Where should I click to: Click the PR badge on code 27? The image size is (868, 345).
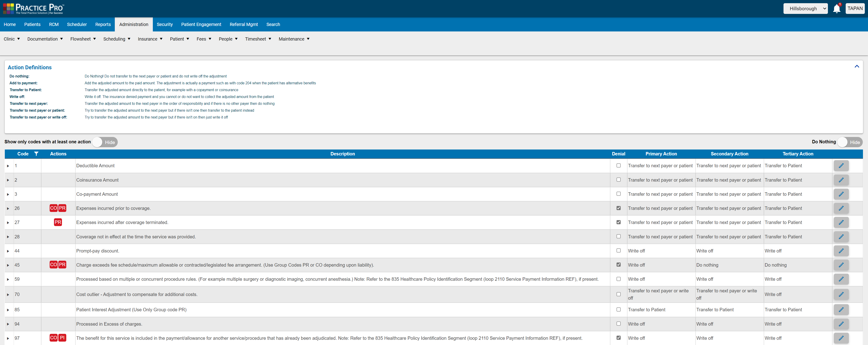[x=58, y=222]
